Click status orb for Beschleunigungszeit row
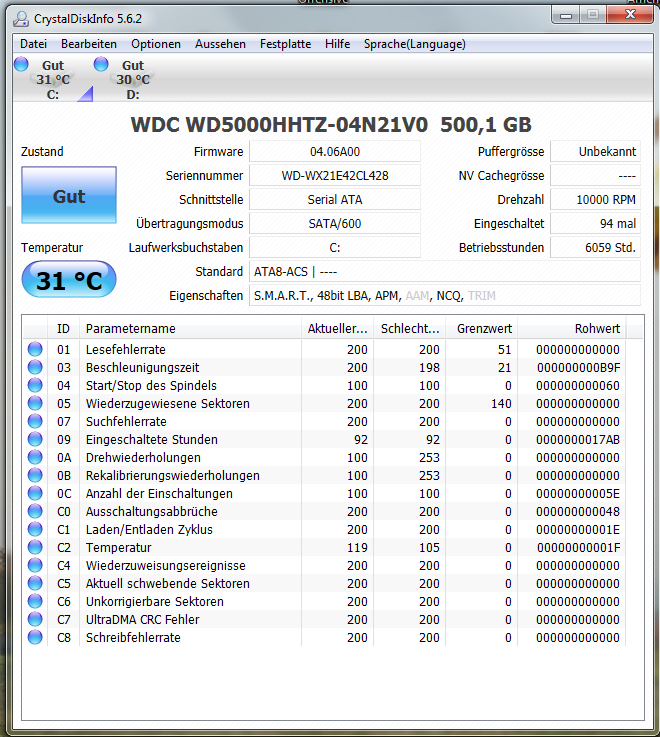The image size is (660, 737). tap(35, 367)
